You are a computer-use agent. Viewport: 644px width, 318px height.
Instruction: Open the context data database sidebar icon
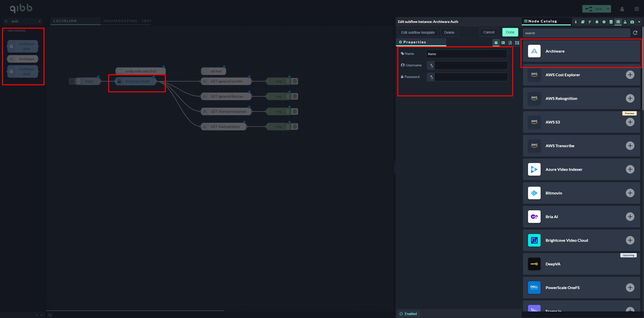[x=611, y=22]
